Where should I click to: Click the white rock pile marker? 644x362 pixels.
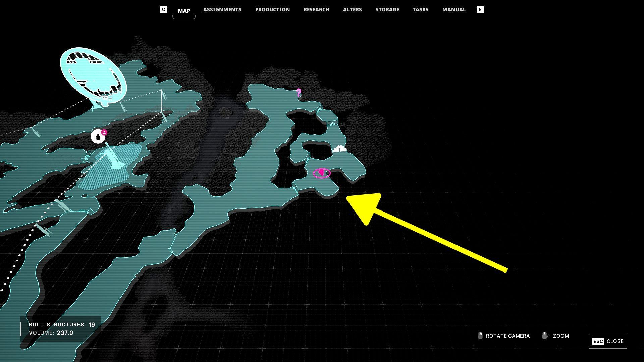(339, 149)
